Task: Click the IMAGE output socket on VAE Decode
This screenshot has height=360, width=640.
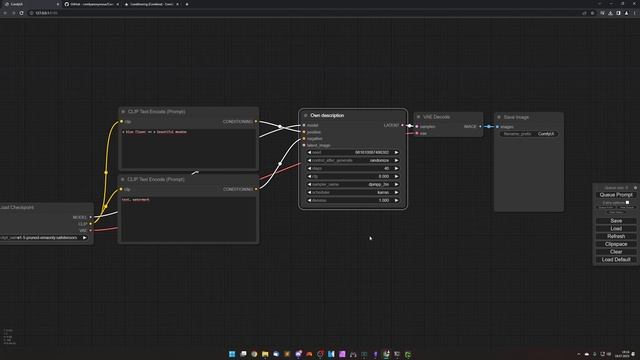Action: 480,127
